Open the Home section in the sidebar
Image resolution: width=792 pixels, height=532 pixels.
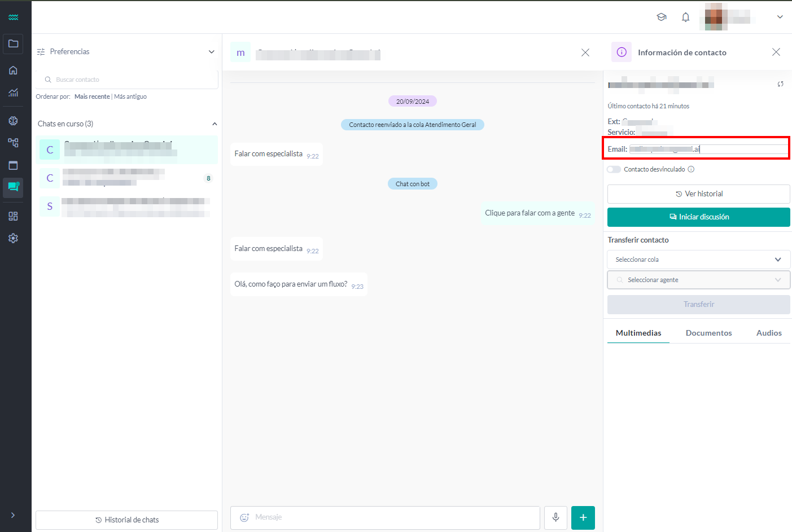point(13,69)
